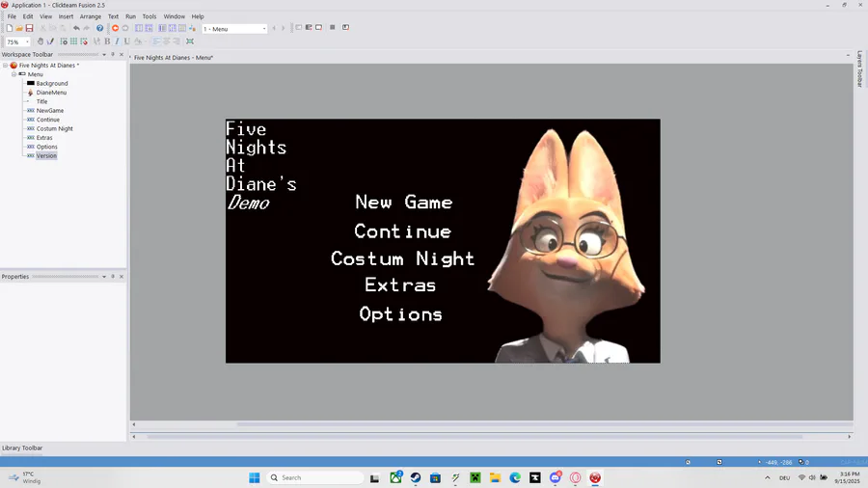The height and width of the screenshot is (488, 868).
Task: Select the hand pan tool
Action: click(x=41, y=41)
